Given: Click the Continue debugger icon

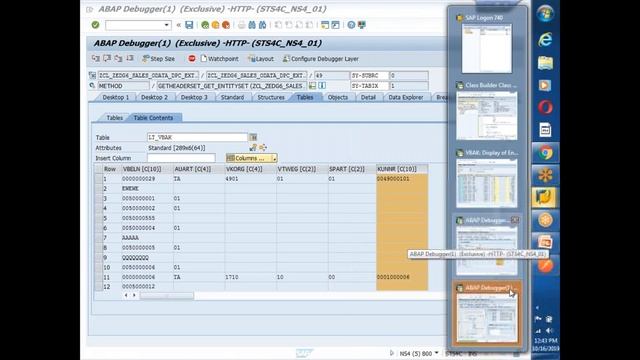Looking at the screenshot, I should tap(130, 58).
